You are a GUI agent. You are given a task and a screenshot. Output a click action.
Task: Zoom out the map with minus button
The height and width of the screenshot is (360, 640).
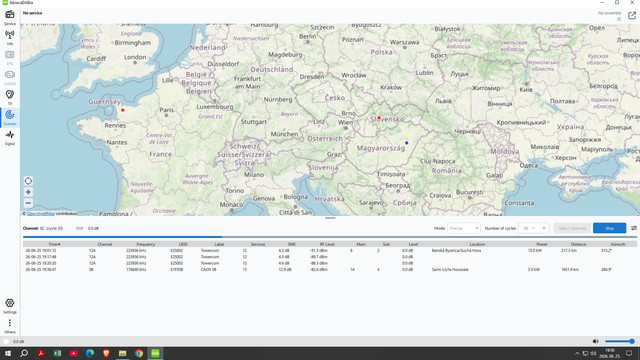tap(28, 203)
